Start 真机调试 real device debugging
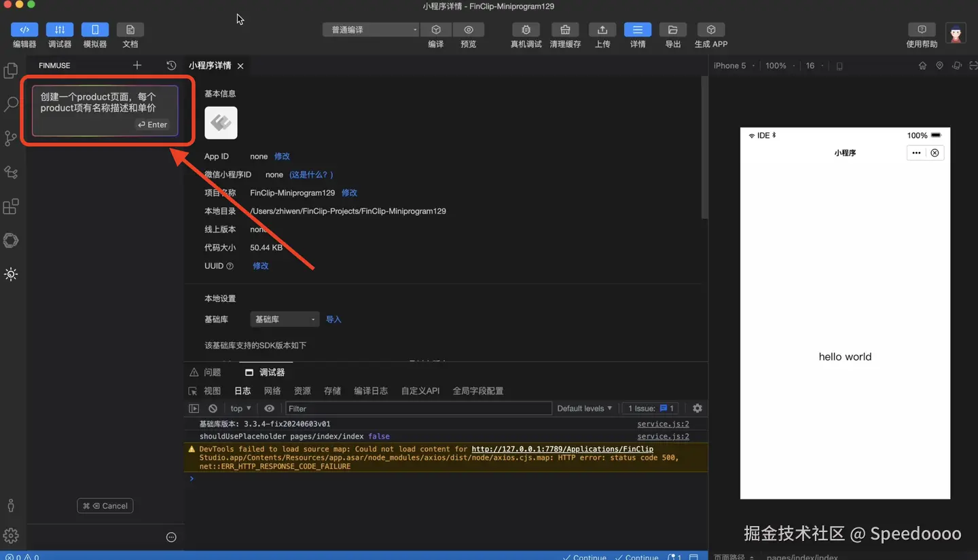The image size is (978, 560). point(526,30)
